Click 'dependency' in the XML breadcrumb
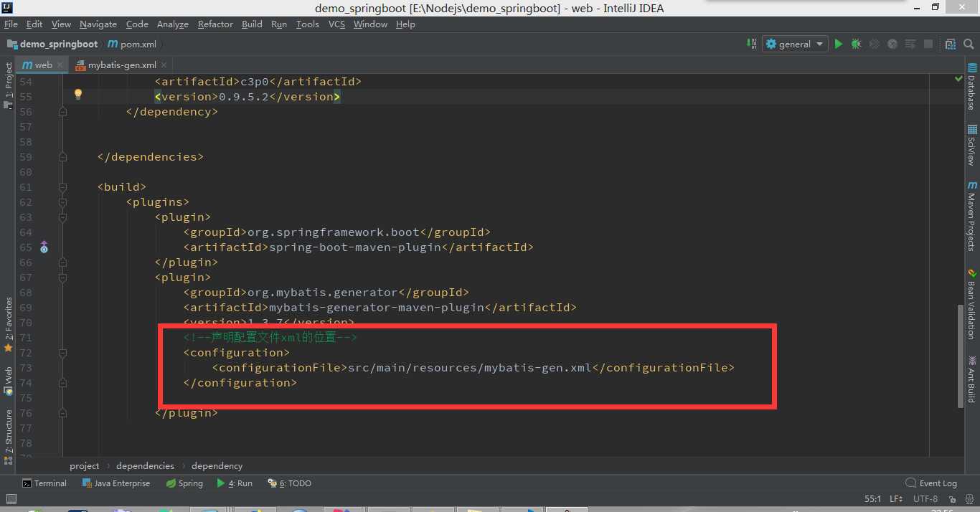The image size is (980, 512). (217, 465)
